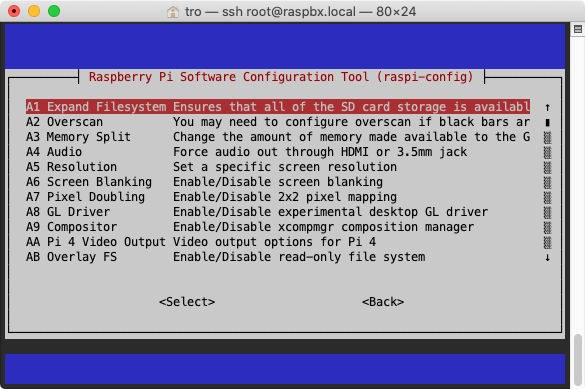The height and width of the screenshot is (389, 585).
Task: Choose A8 GL Driver entry
Action: (278, 212)
